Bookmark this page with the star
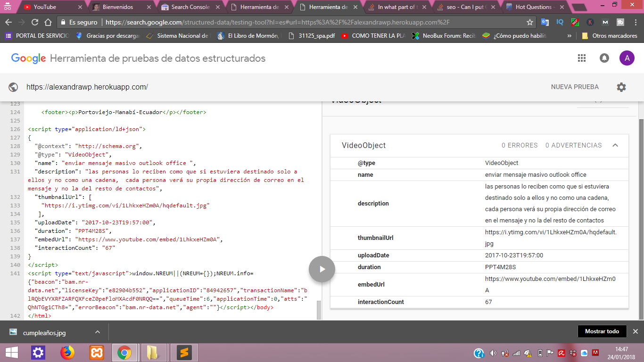 (530, 22)
